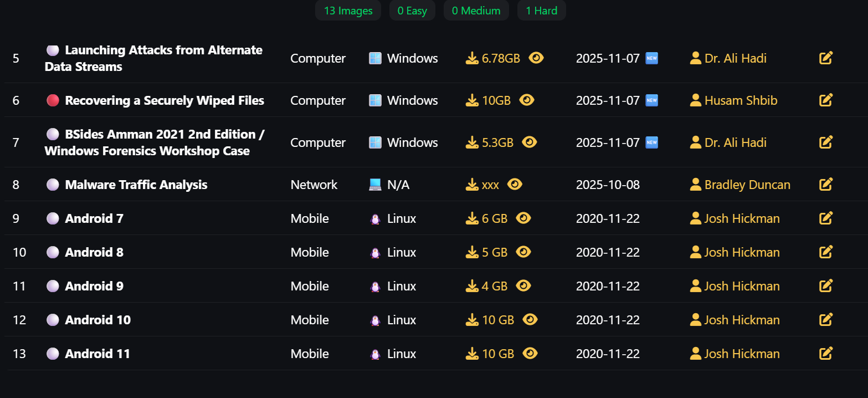Open the 13 Images filter
This screenshot has height=398, width=868.
(x=348, y=10)
